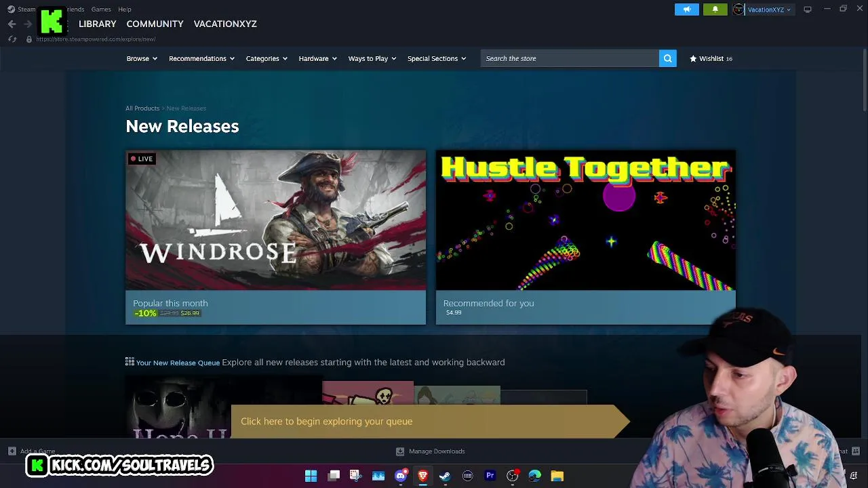Click in the Search the store field
This screenshot has height=488, width=868.
coord(570,58)
